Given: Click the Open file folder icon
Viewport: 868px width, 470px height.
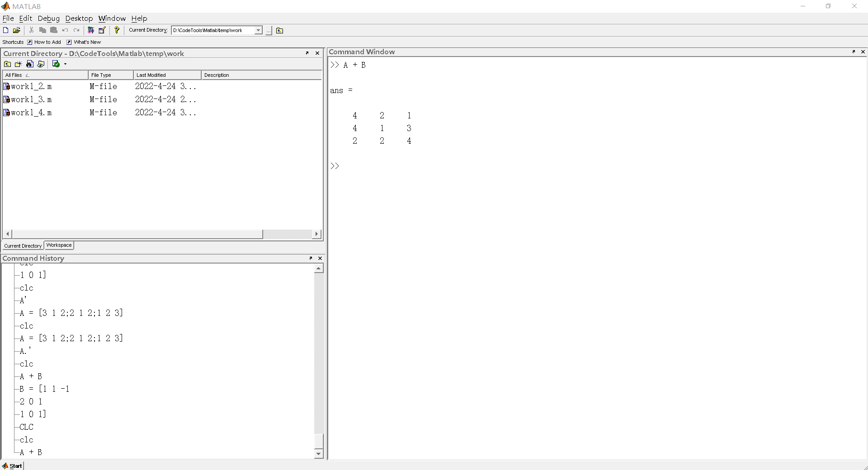Looking at the screenshot, I should [x=17, y=30].
